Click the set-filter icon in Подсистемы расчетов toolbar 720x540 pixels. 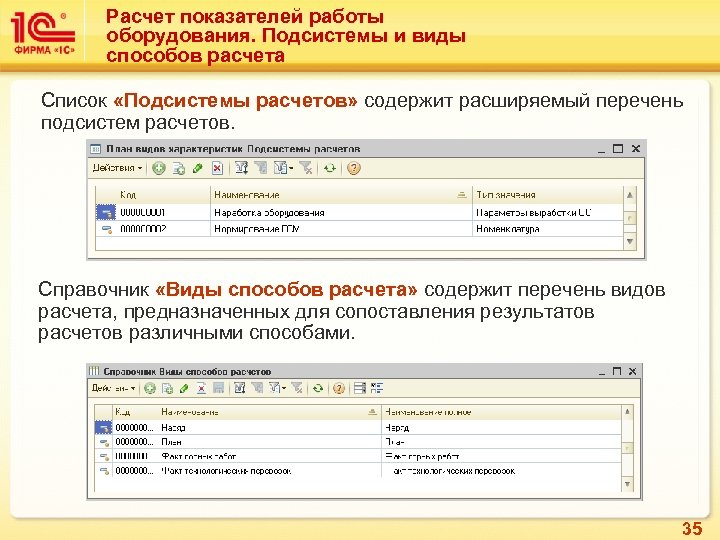tap(242, 168)
